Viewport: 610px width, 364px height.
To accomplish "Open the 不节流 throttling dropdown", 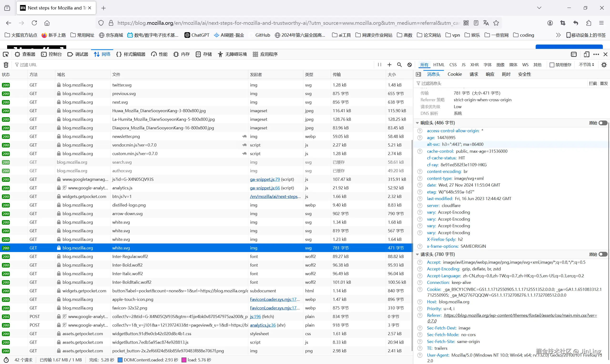I will click(586, 65).
